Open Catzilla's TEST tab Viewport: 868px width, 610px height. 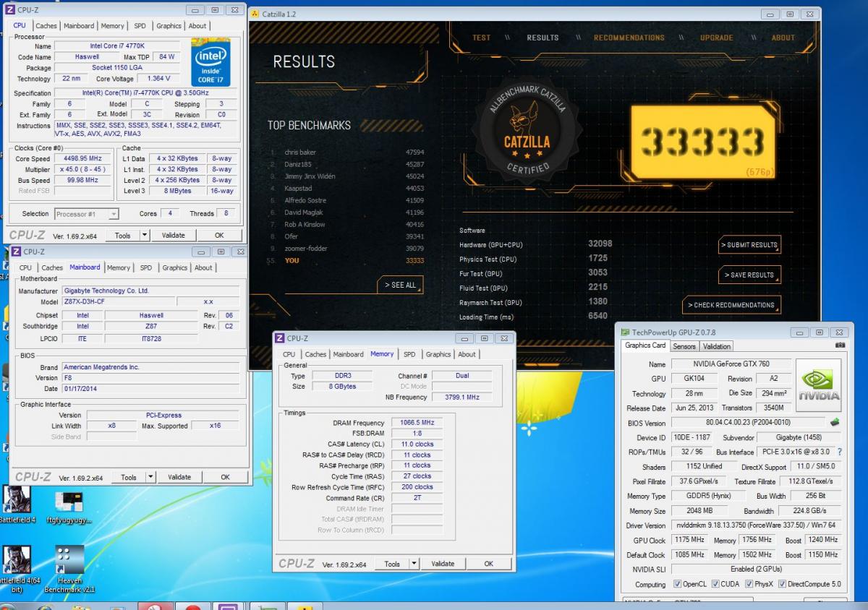click(481, 38)
